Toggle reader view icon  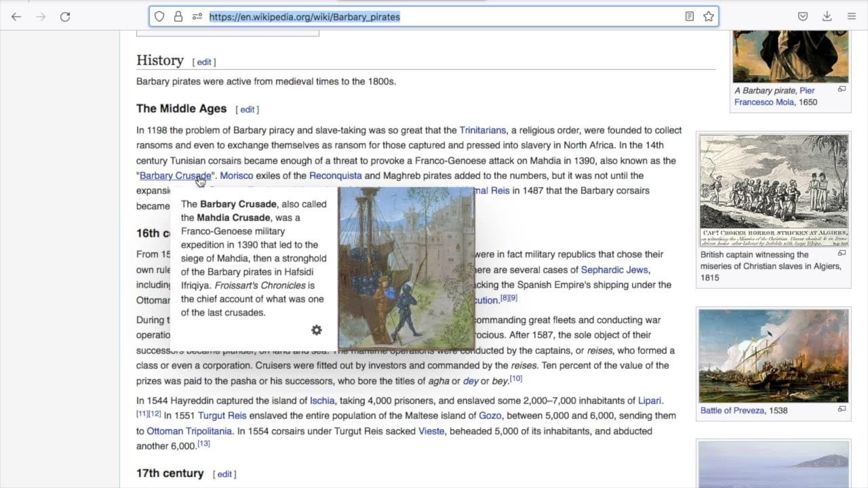coord(690,16)
